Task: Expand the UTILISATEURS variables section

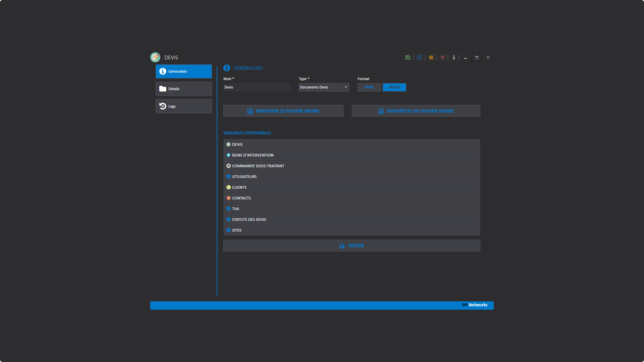Action: coord(352,177)
